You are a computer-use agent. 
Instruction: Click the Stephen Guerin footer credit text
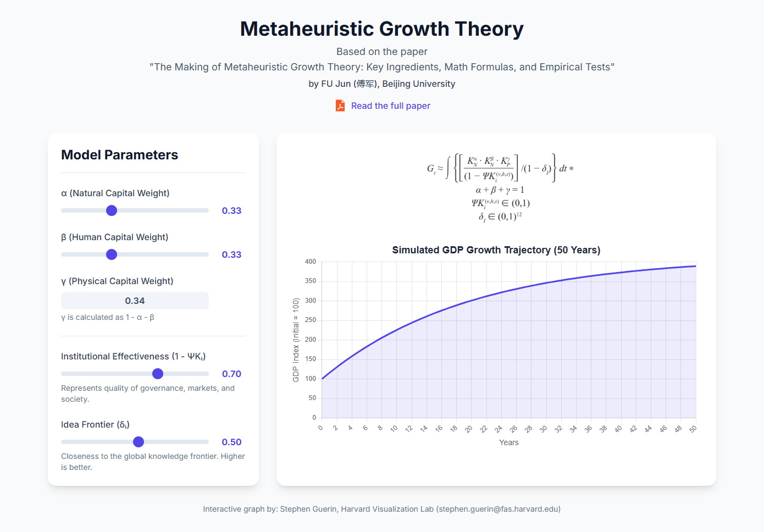[x=381, y=509]
